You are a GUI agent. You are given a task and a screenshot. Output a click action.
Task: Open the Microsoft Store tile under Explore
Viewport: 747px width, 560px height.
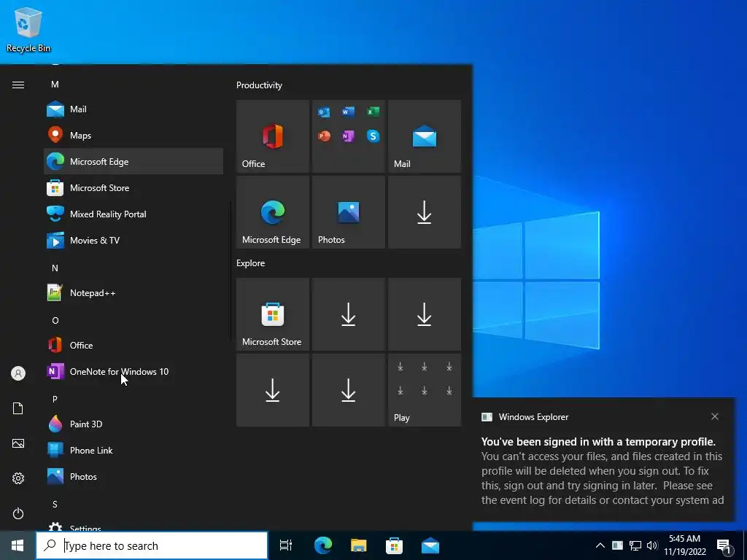[273, 314]
